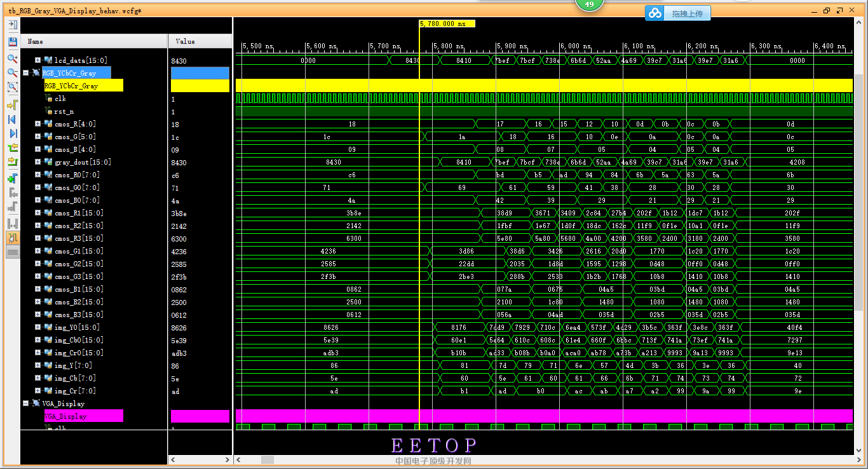Click the next transition icon
The height and width of the screenshot is (469, 868).
12,162
